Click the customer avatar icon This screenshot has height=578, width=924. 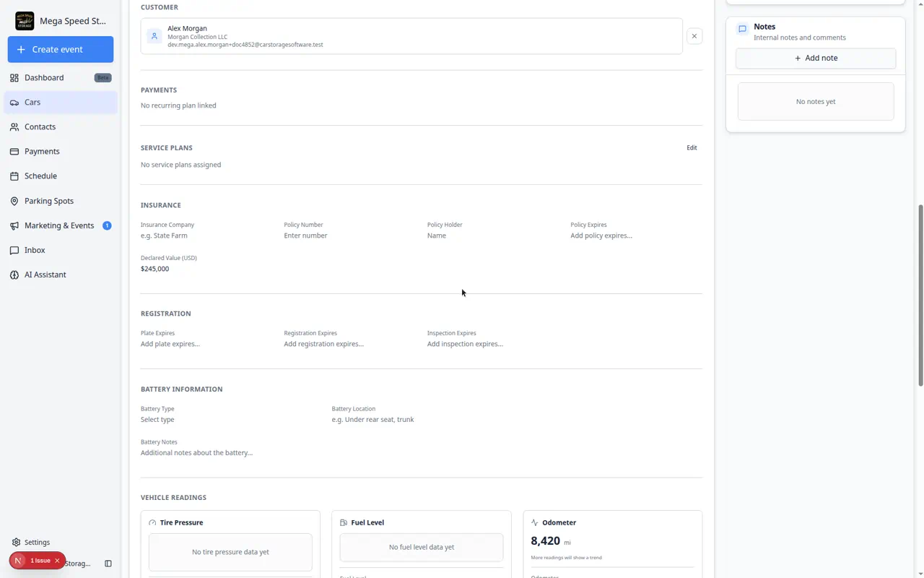pyautogui.click(x=154, y=36)
